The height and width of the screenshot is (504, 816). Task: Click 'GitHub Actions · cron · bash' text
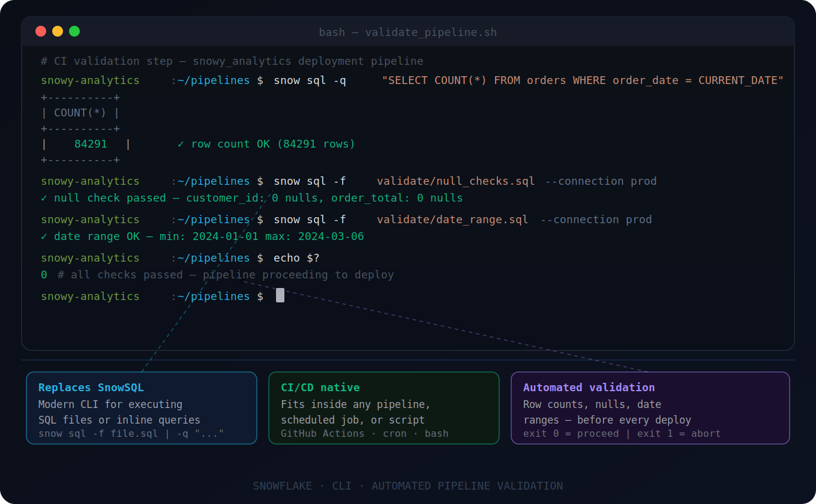point(364,433)
